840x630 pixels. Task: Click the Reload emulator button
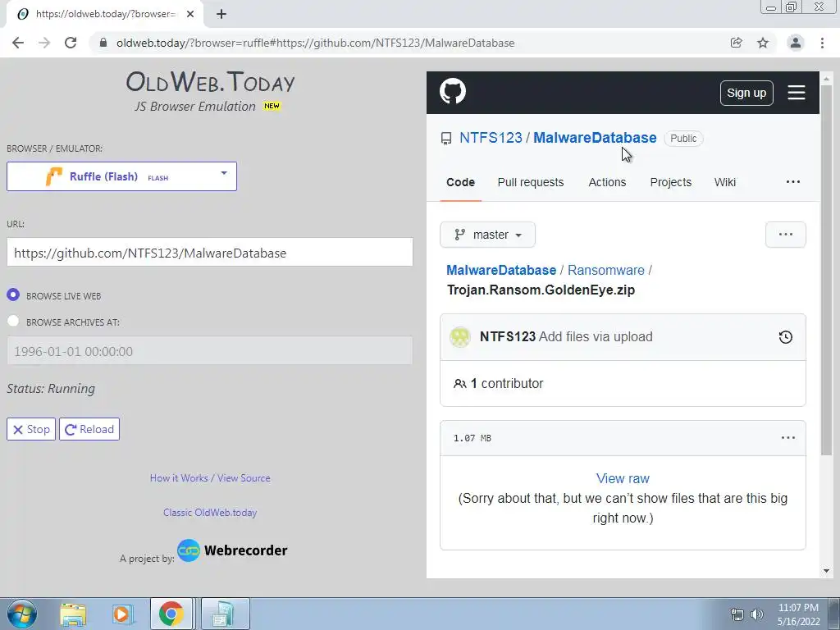[x=89, y=429]
